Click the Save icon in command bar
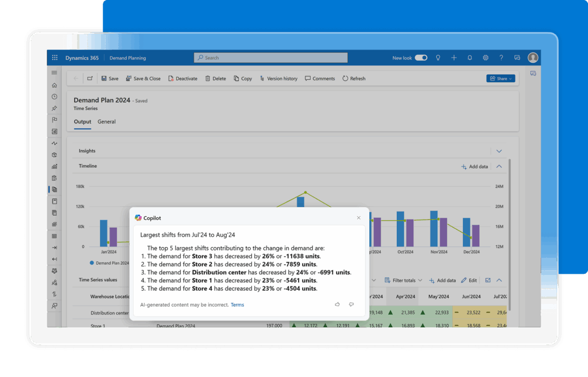Image resolution: width=588 pixels, height=377 pixels. click(x=104, y=79)
